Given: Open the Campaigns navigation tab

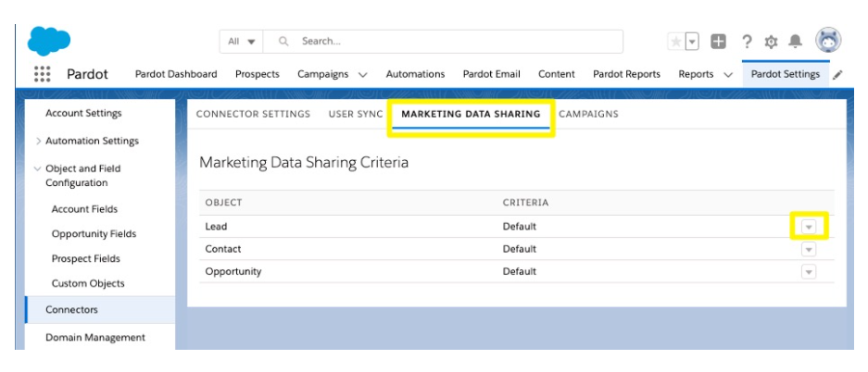Looking at the screenshot, I should [x=322, y=74].
